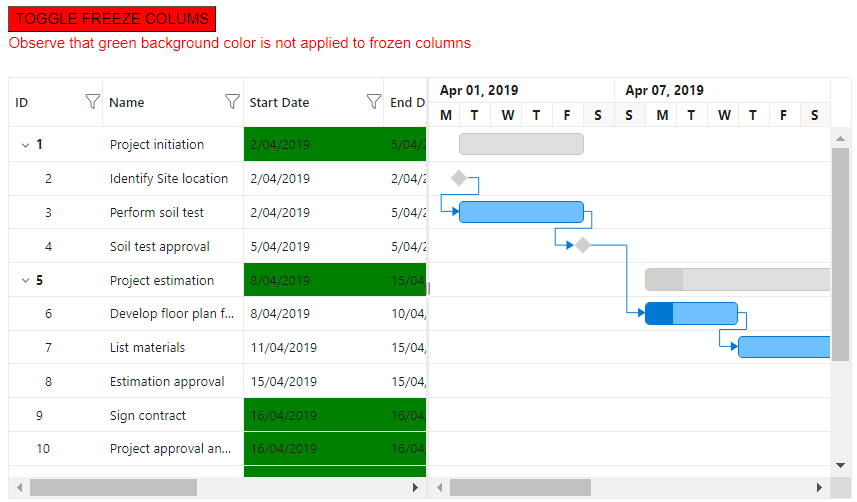Collapse the Project estimation row
The width and height of the screenshot is (857, 502).
click(x=25, y=281)
